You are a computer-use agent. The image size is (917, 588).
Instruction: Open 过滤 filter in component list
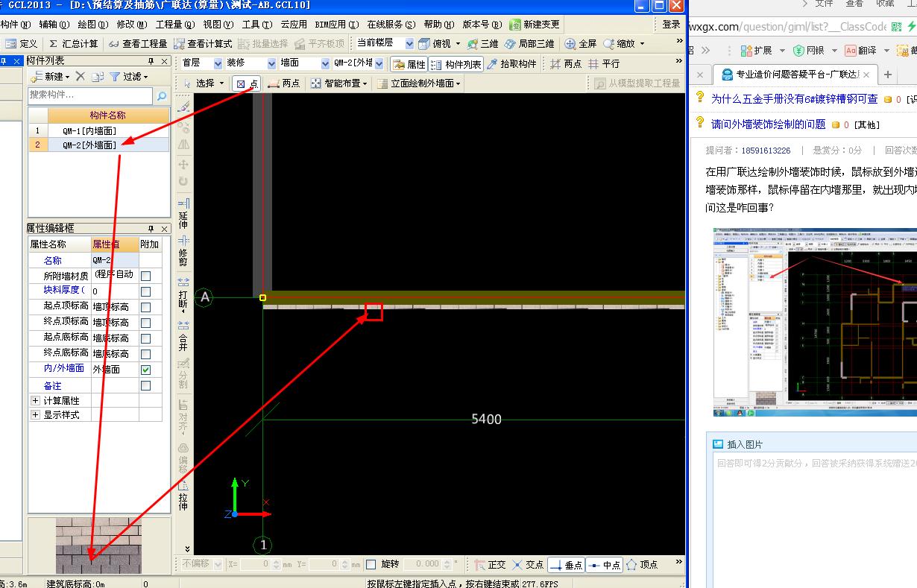click(x=129, y=77)
